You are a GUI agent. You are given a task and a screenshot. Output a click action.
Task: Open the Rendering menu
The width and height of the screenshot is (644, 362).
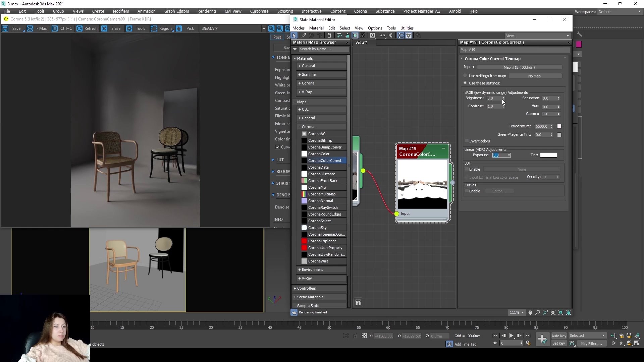point(206,11)
